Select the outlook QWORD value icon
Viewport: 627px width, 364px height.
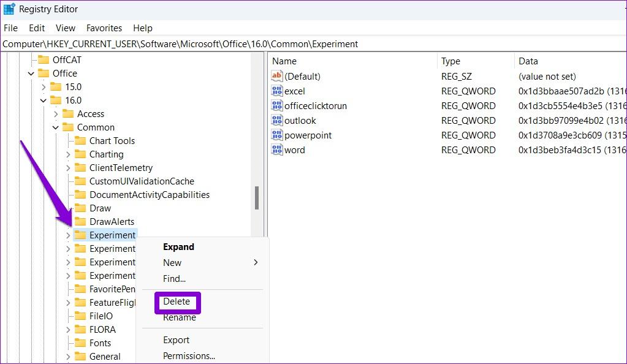pyautogui.click(x=276, y=120)
